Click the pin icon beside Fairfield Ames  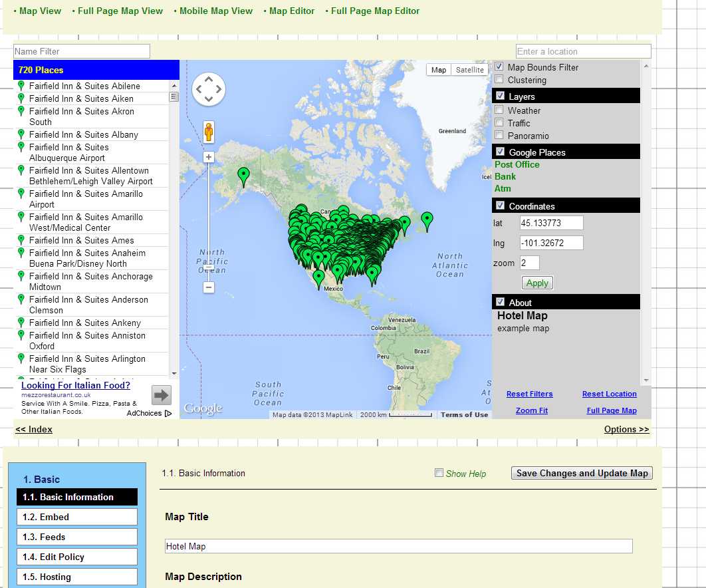point(21,240)
